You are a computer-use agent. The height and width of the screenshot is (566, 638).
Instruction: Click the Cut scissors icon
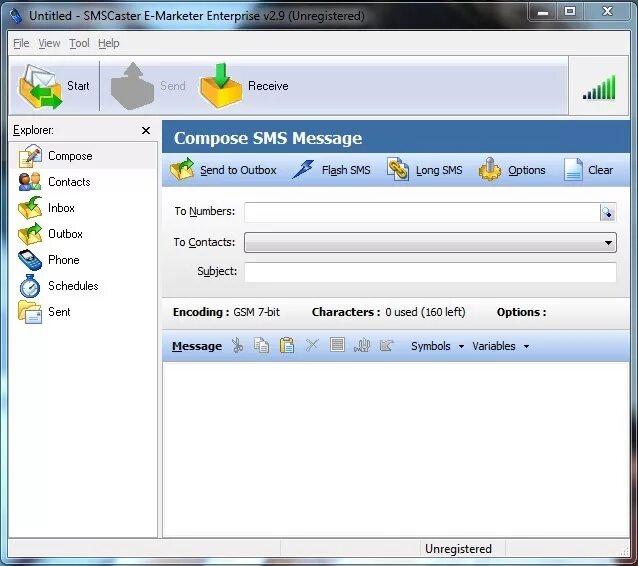[x=237, y=346]
